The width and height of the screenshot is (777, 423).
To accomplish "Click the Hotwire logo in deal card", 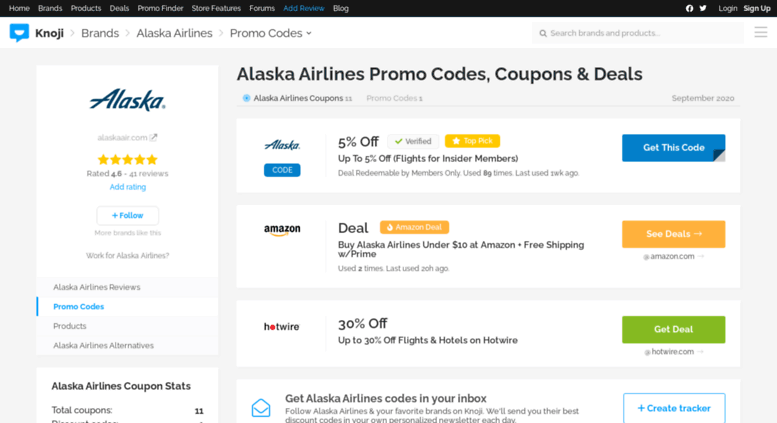I will point(282,327).
